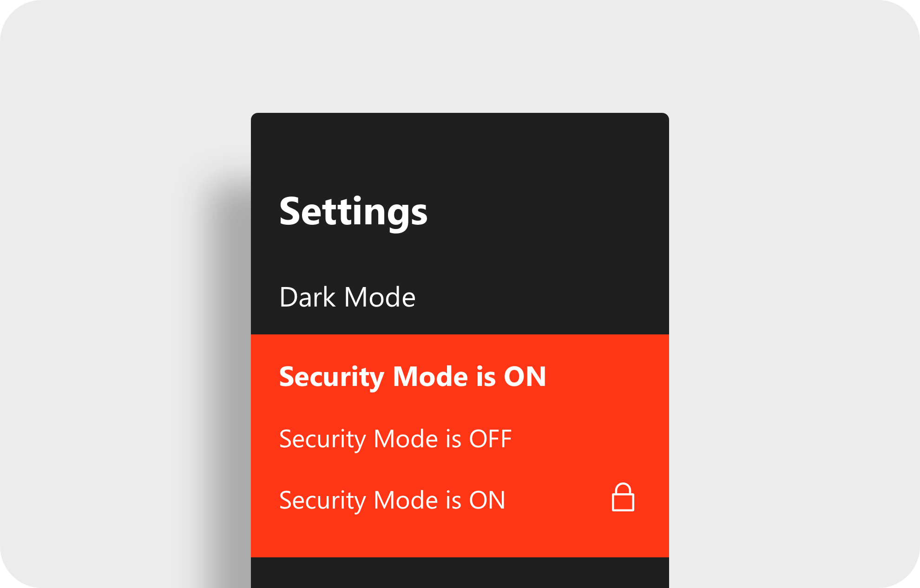Enable Security Mode via the lock-marked row

point(392,500)
